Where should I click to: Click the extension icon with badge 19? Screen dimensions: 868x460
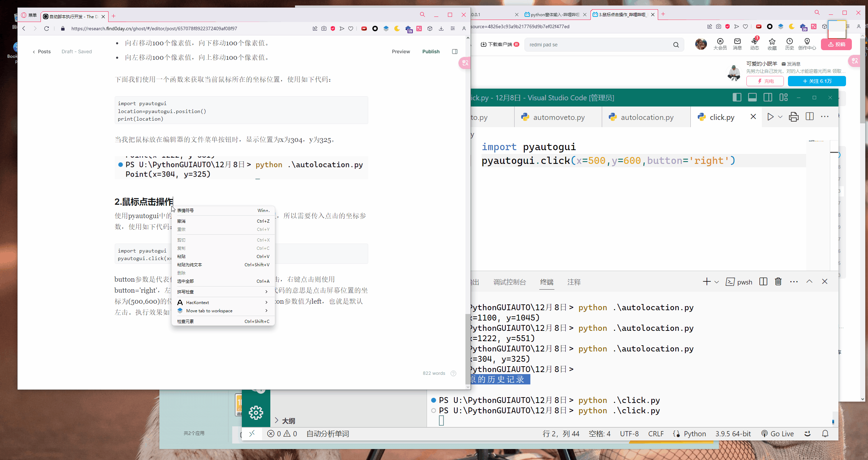click(x=408, y=29)
